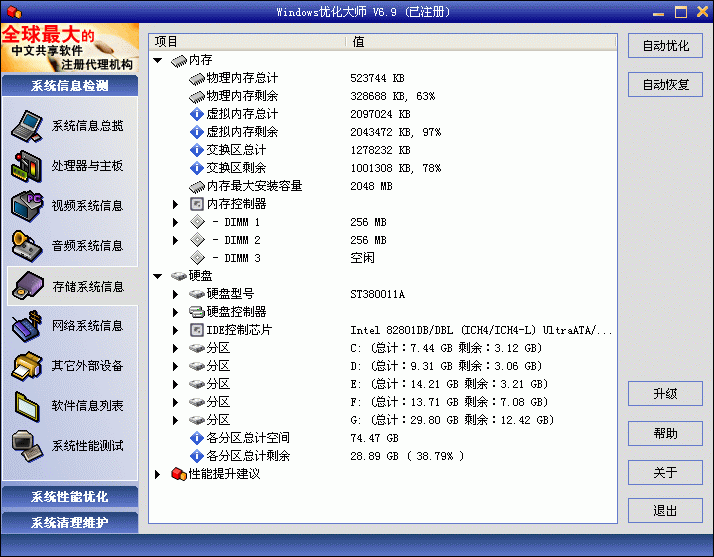
Task: Click 性能提升建议 red cube icon
Action: point(178,474)
